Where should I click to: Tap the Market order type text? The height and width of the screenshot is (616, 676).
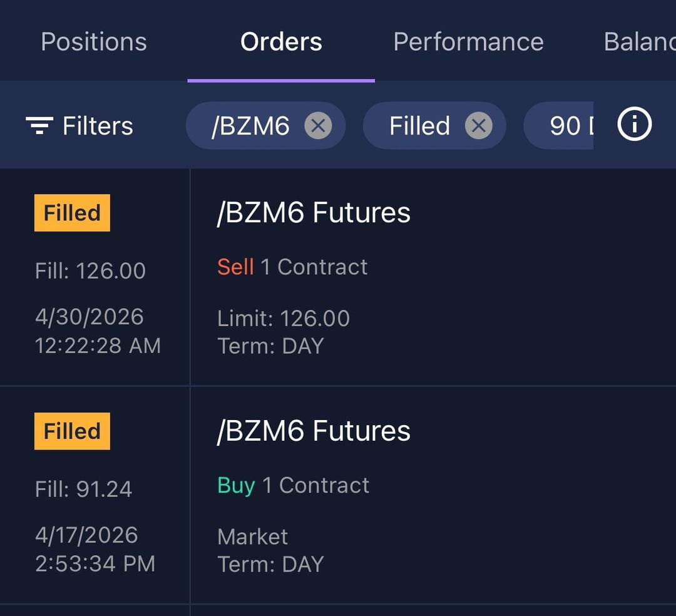click(252, 536)
